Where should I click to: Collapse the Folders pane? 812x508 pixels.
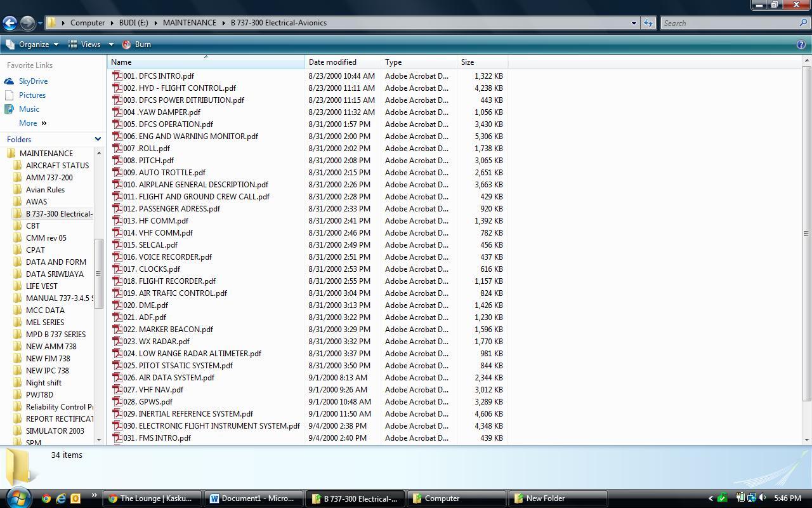point(98,139)
